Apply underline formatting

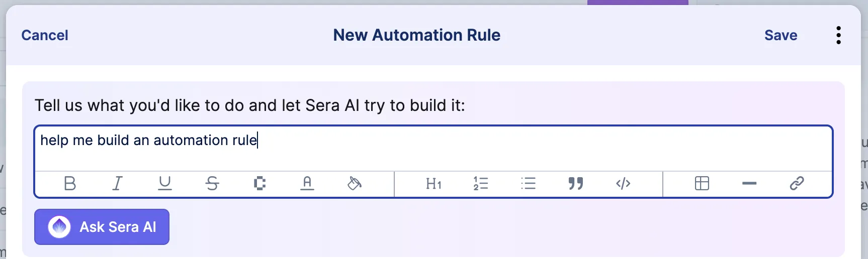(x=165, y=184)
